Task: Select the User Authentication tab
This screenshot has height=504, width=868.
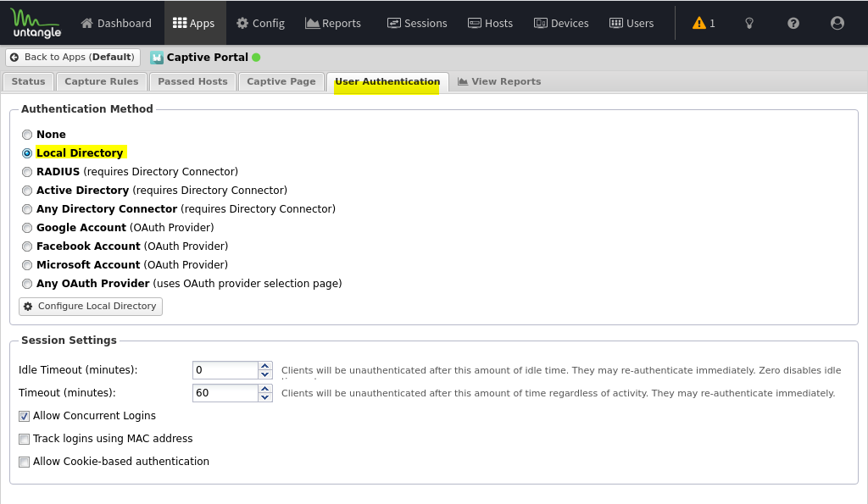Action: point(387,81)
